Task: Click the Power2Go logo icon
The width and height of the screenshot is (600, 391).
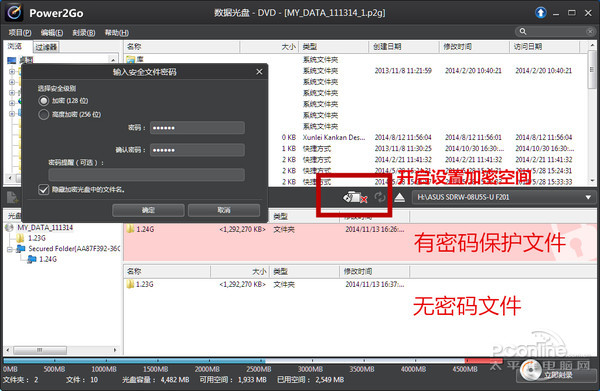Action: pos(14,13)
